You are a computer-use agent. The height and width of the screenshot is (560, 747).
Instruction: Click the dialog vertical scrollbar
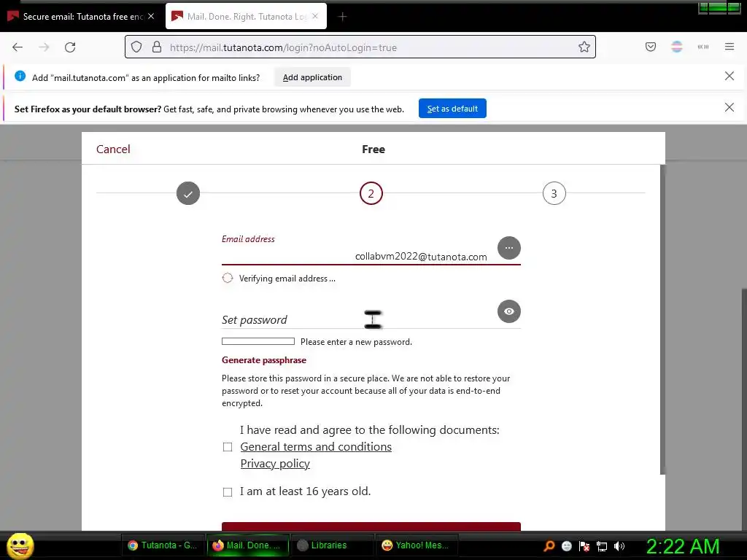[x=662, y=319]
